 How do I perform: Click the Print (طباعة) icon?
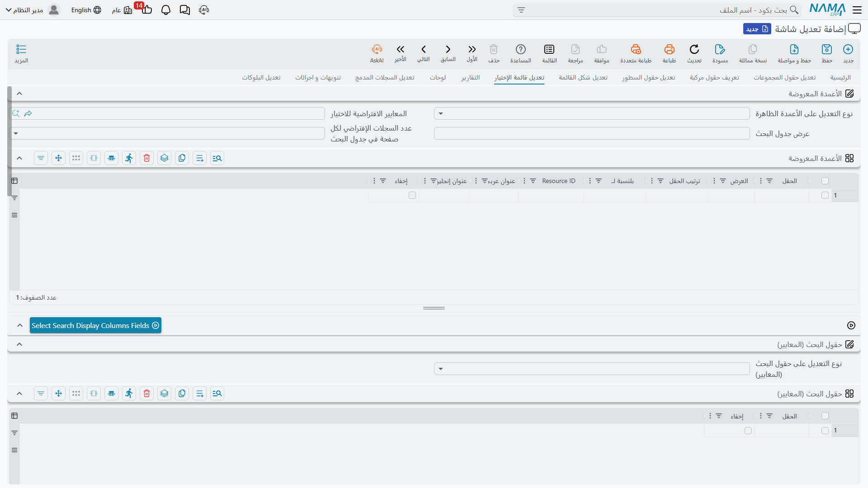click(x=669, y=49)
